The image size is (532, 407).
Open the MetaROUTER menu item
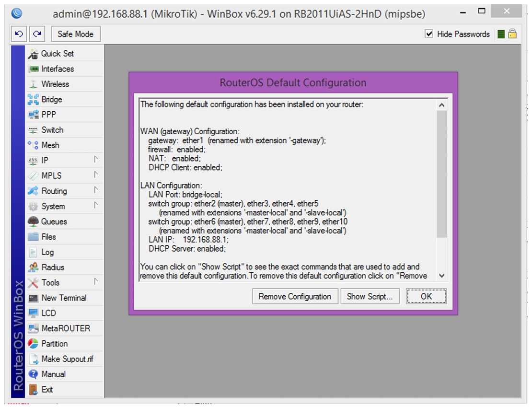[65, 328]
